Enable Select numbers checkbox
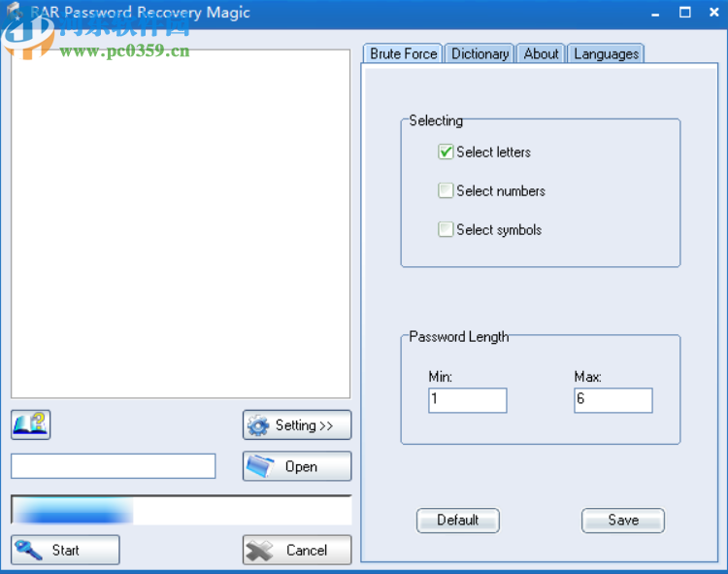 (446, 190)
